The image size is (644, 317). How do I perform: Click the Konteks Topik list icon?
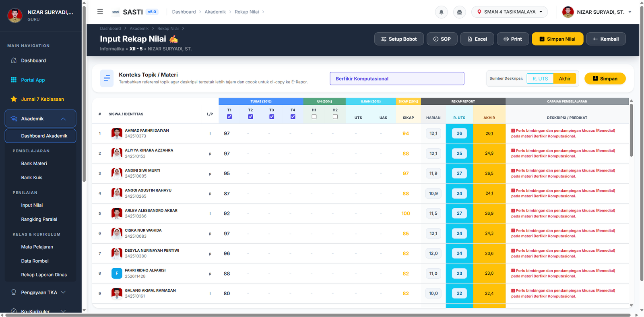coord(107,78)
